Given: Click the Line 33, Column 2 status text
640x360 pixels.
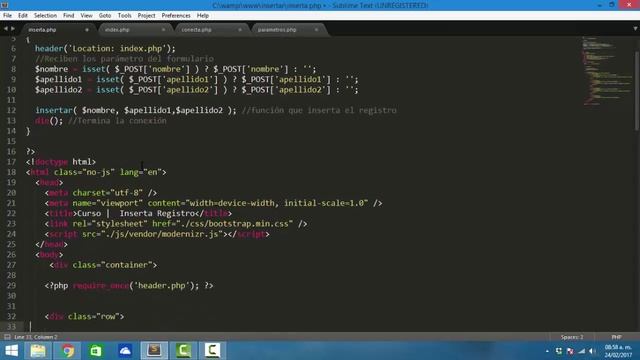Looking at the screenshot, I should click(36, 337).
